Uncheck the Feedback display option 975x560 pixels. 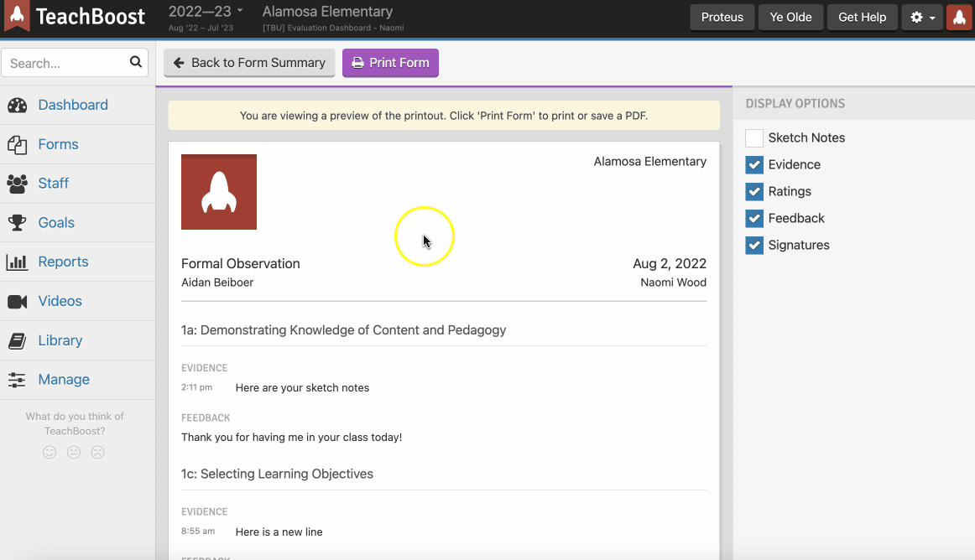pos(754,218)
